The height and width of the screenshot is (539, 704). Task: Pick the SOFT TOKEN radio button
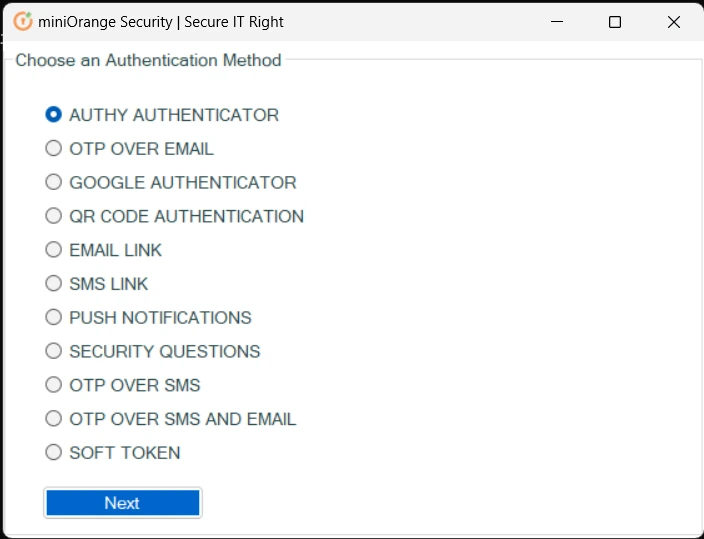pos(53,452)
